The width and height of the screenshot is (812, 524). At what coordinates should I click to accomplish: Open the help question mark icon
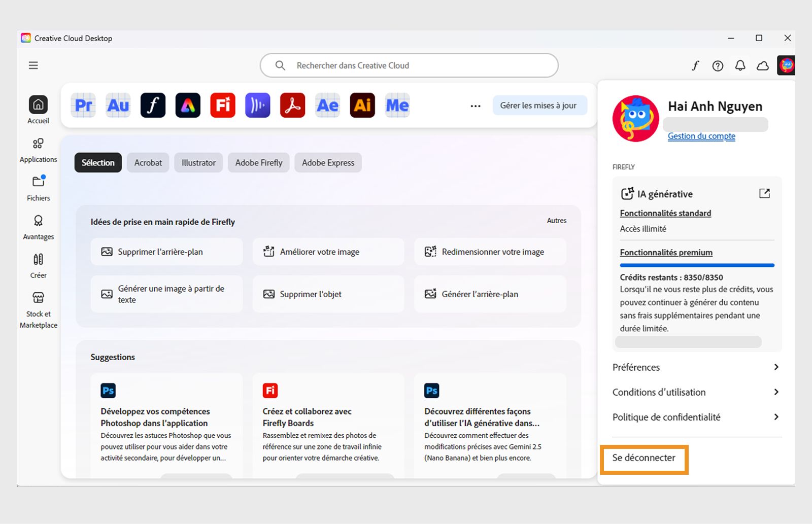click(718, 66)
